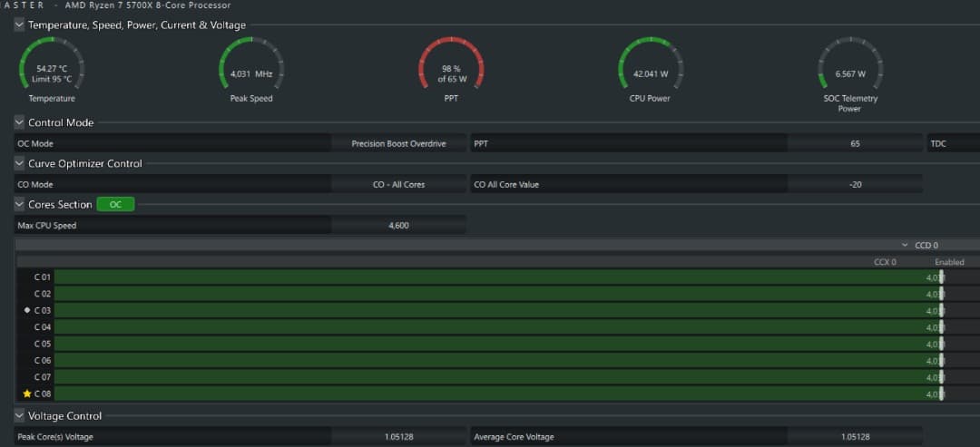Screen dimensions: 980x447
Task: Adjust the C 04 core speed slider
Action: 941,327
